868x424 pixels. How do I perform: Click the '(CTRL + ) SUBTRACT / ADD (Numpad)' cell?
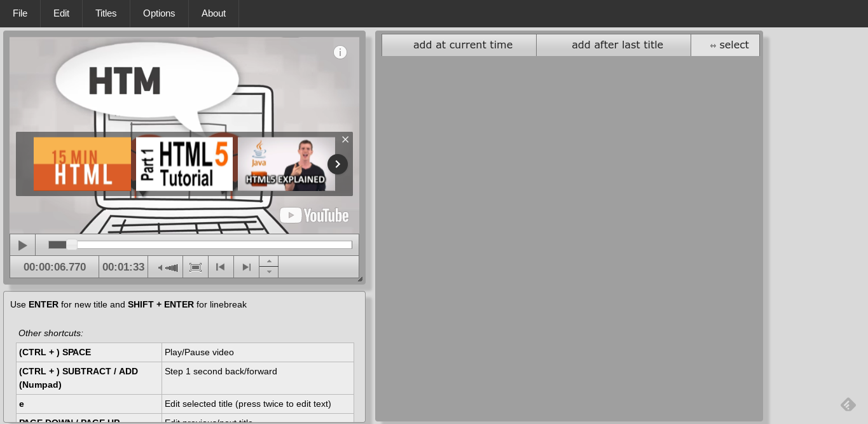[x=89, y=378]
